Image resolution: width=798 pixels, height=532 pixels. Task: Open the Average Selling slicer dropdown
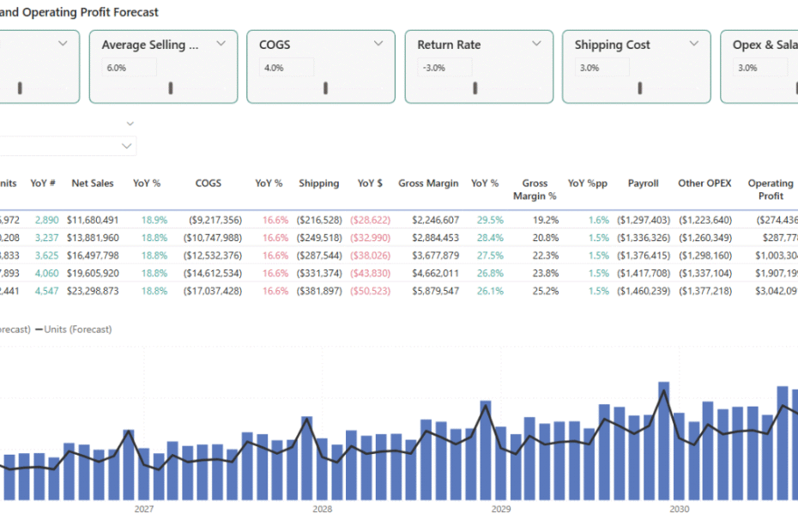click(x=221, y=44)
